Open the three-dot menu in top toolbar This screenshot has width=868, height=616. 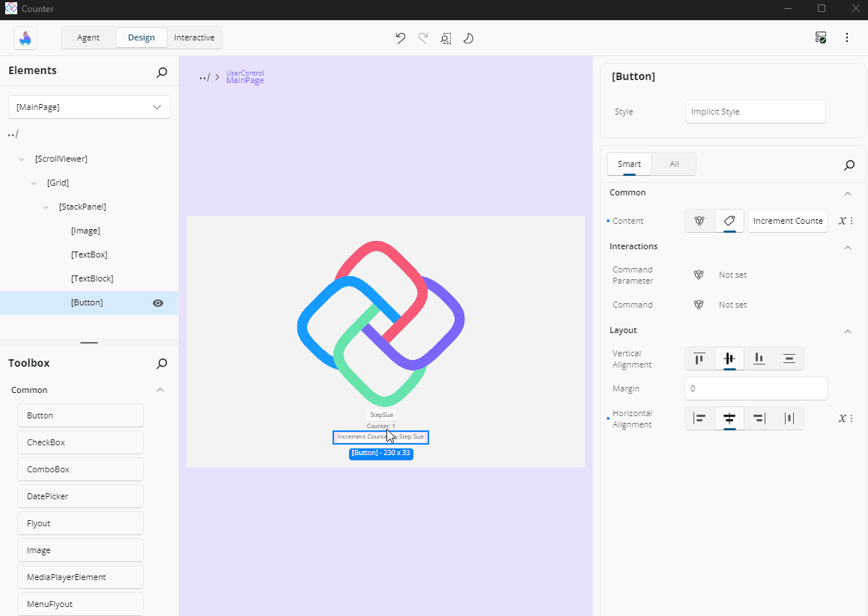click(847, 37)
